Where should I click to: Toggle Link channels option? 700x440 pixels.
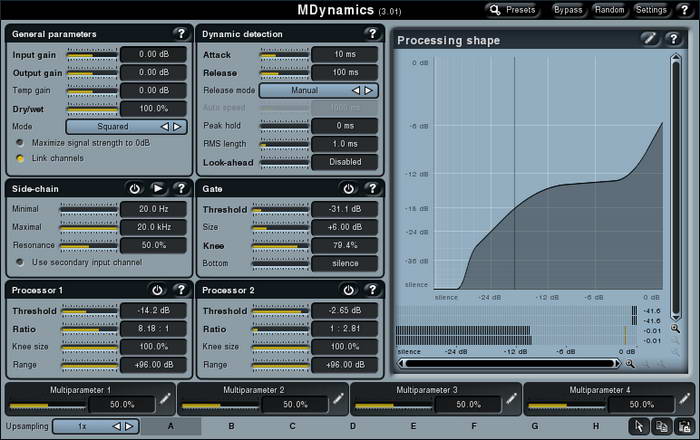(20, 158)
